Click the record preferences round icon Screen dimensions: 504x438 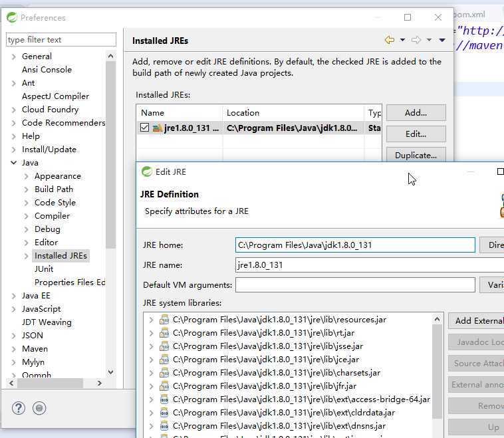point(39,408)
